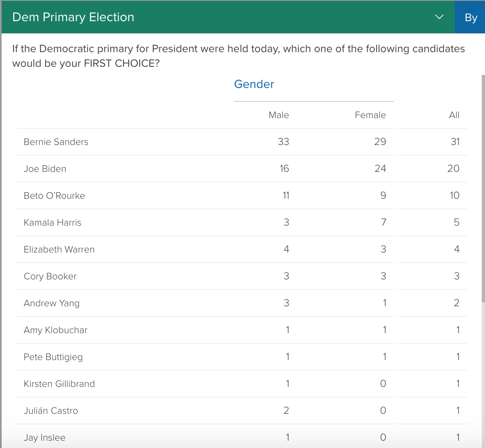The width and height of the screenshot is (485, 448).
Task: Open the blue By panel
Action: point(471,17)
